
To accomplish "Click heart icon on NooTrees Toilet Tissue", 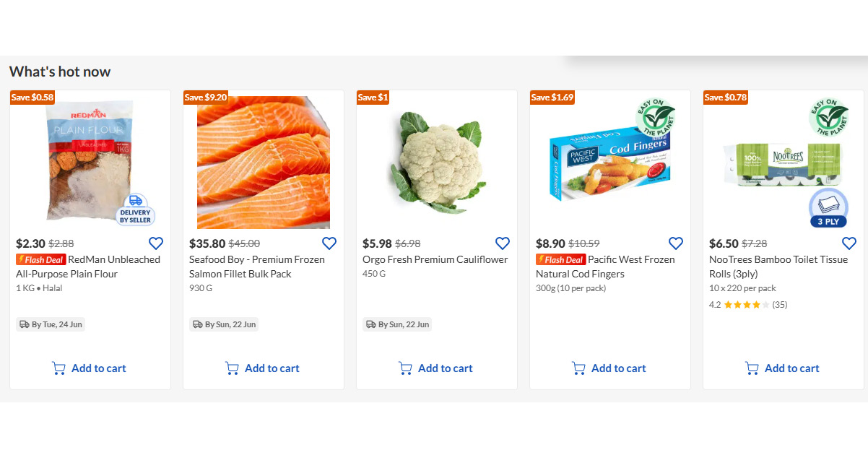I will point(849,243).
